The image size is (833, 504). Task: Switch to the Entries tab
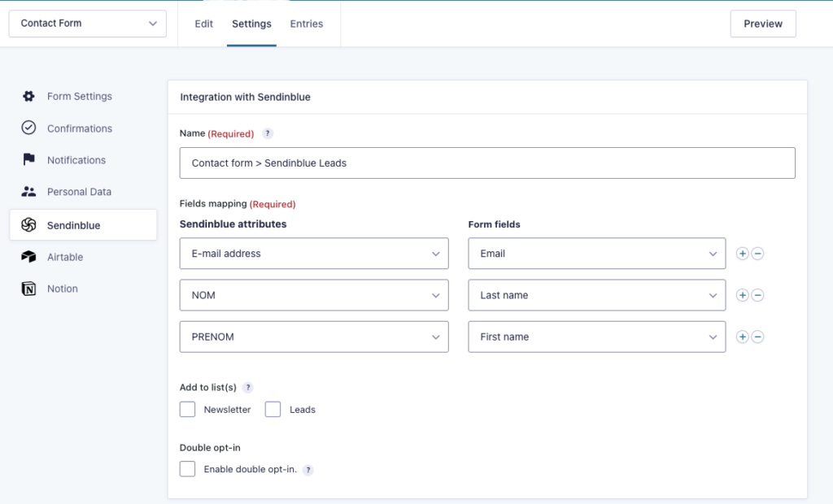(x=306, y=24)
